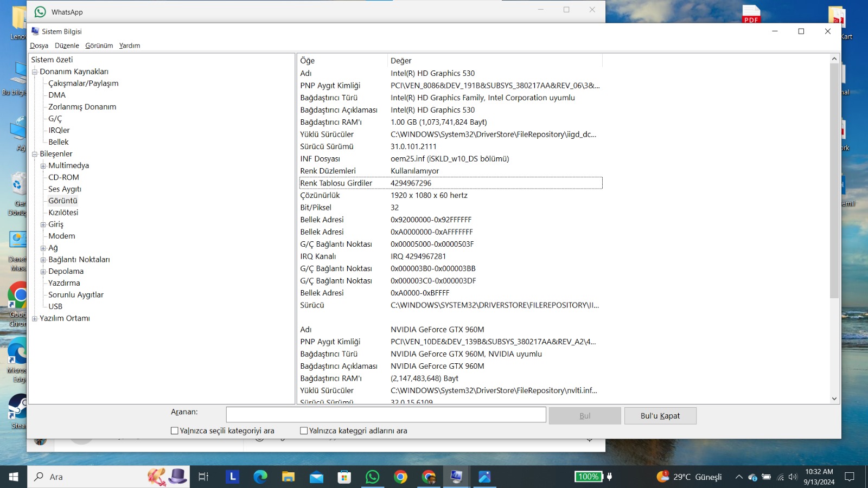Click the NVIDIA GeForce GTX 960M Adı value
868x488 pixels.
point(437,330)
